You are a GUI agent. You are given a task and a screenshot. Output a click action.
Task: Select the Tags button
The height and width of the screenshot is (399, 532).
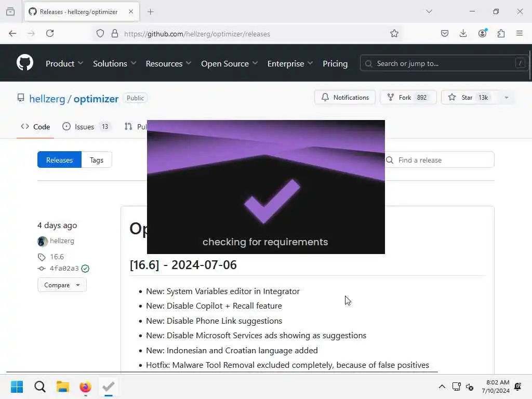96,160
